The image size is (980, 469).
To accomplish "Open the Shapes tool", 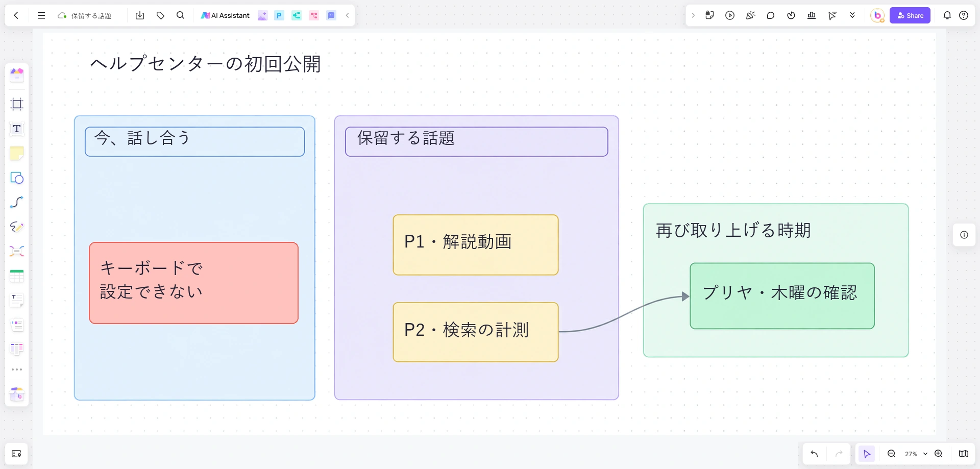I will pos(17,178).
